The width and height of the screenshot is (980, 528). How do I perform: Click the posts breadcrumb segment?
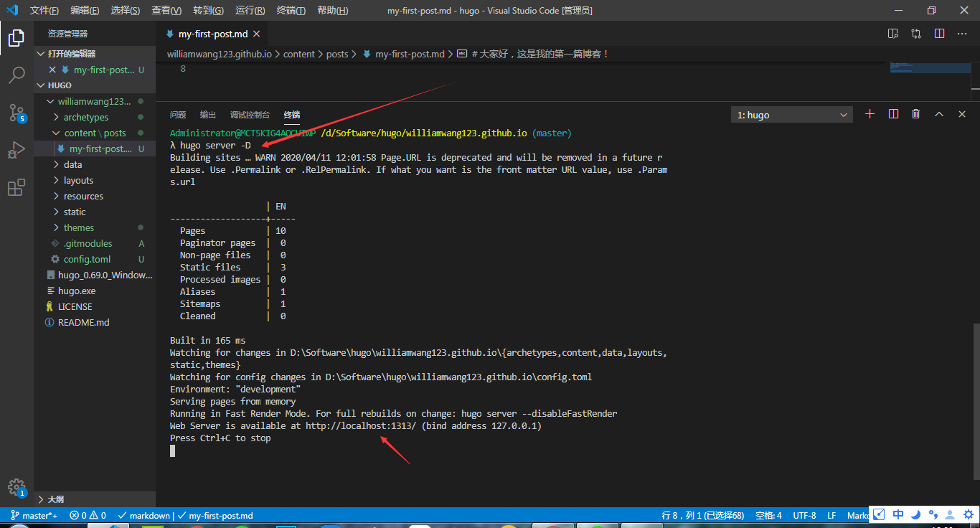[x=337, y=54]
